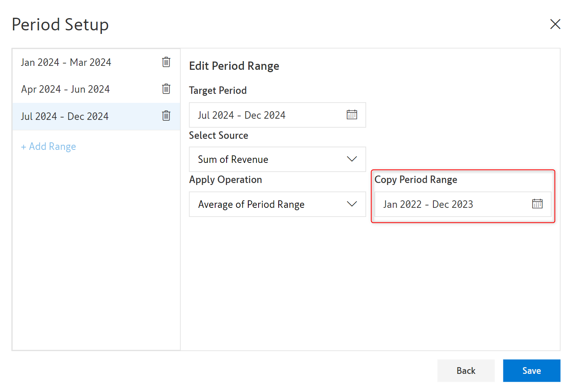
Task: Click the Edit Period Range heading
Action: tap(234, 66)
